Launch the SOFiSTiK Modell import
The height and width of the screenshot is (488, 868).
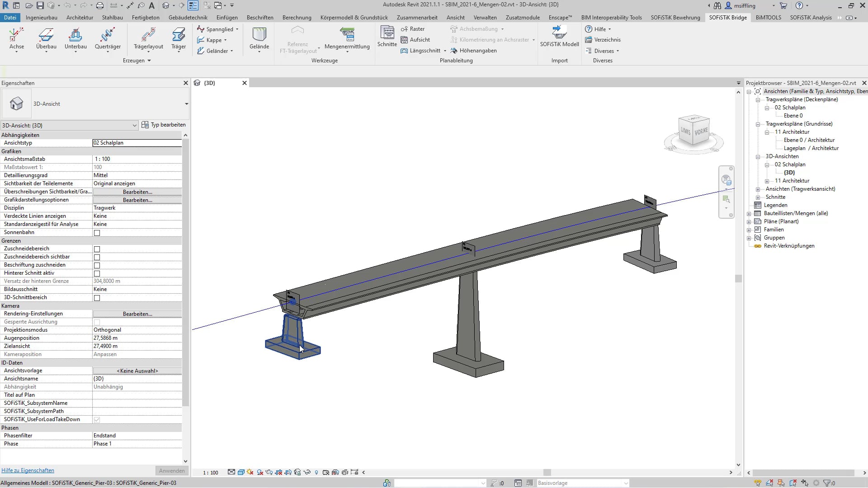coord(559,36)
